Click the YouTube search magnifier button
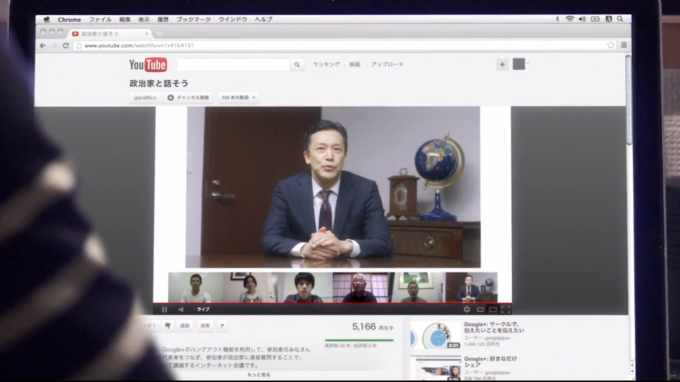 [x=297, y=65]
